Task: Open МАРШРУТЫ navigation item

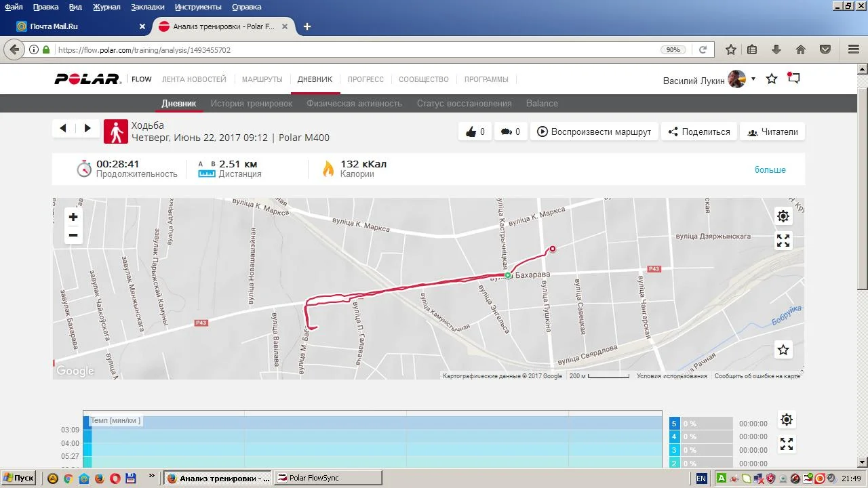Action: [262, 79]
